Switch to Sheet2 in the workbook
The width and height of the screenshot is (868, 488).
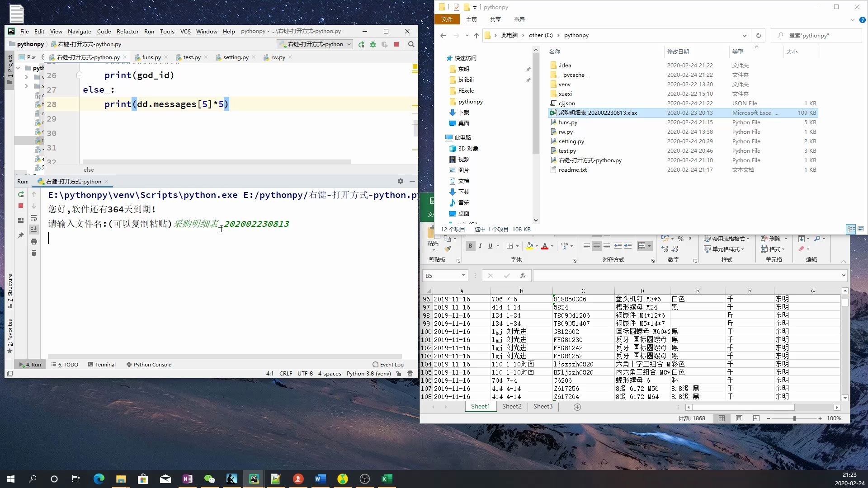point(511,406)
